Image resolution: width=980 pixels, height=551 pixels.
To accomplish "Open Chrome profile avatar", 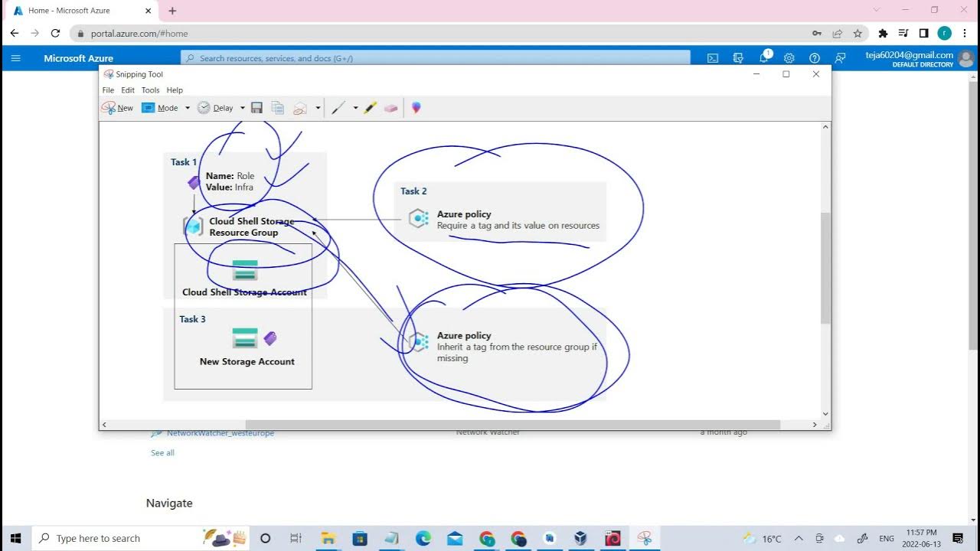I will 945,34.
